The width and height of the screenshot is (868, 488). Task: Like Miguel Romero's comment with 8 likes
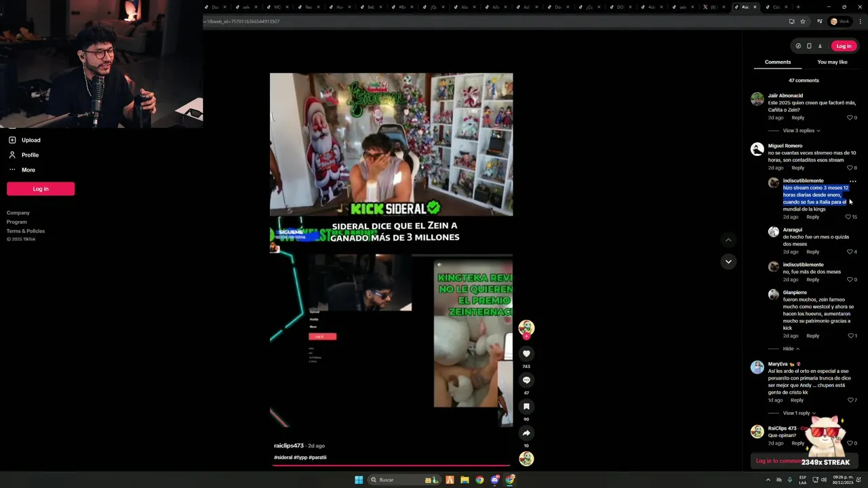click(850, 168)
